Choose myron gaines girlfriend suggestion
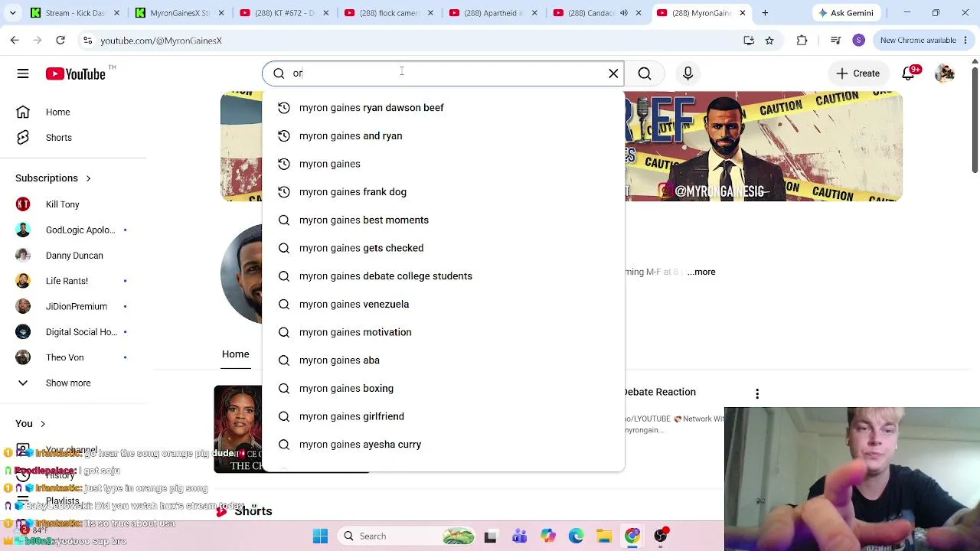Screen dimensions: 980x551 [x=443, y=416]
